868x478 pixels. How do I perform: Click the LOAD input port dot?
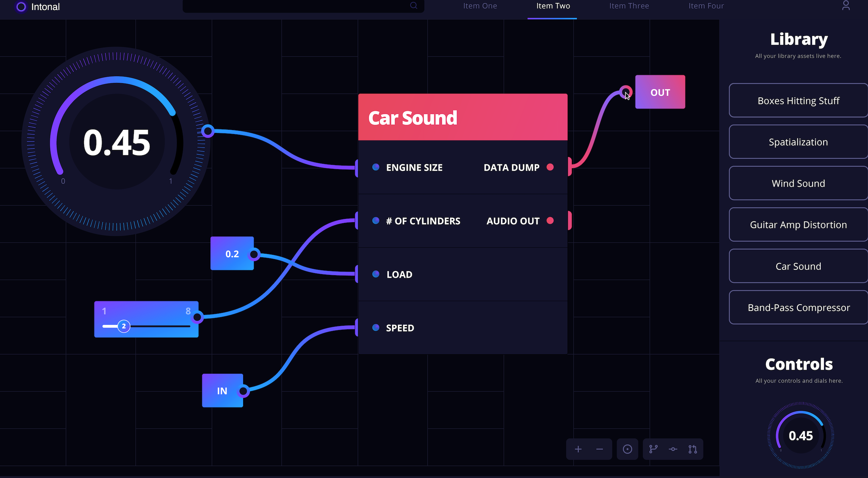tap(376, 274)
